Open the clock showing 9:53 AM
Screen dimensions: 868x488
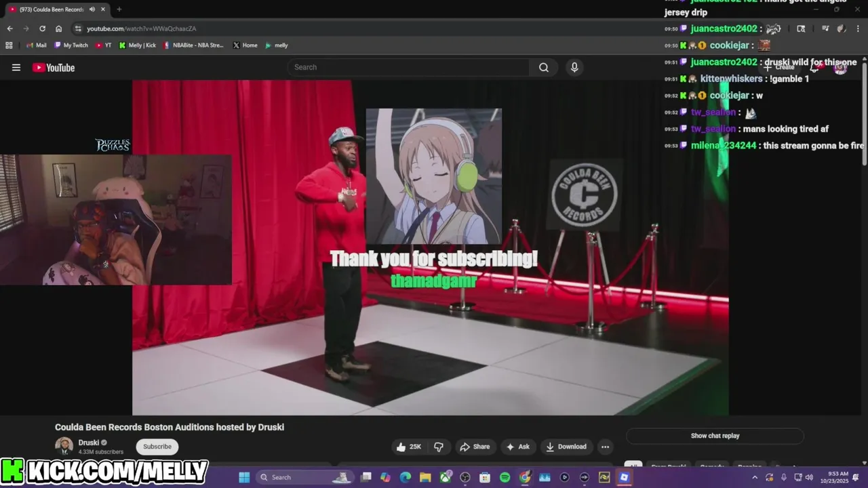835,477
